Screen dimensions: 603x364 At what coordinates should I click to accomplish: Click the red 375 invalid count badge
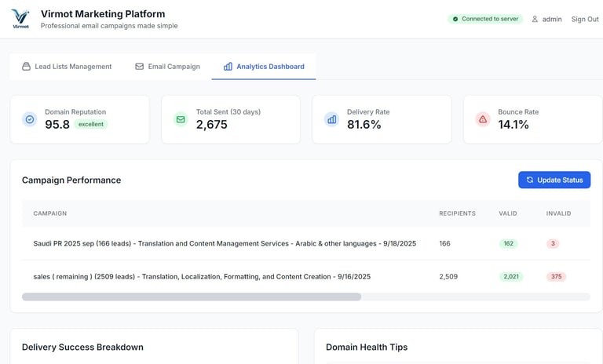pos(556,277)
